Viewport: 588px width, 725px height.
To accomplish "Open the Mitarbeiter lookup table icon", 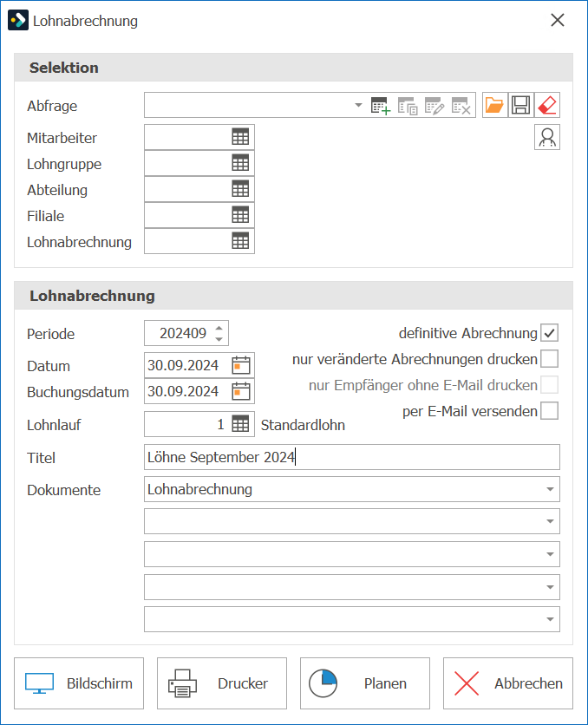I will point(240,137).
